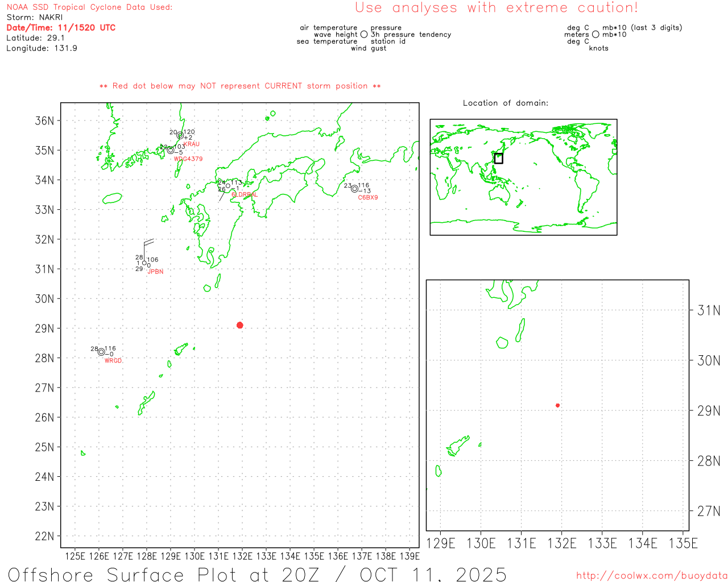Click the zoomed inset map panel
The width and height of the screenshot is (728, 582).
(558, 405)
